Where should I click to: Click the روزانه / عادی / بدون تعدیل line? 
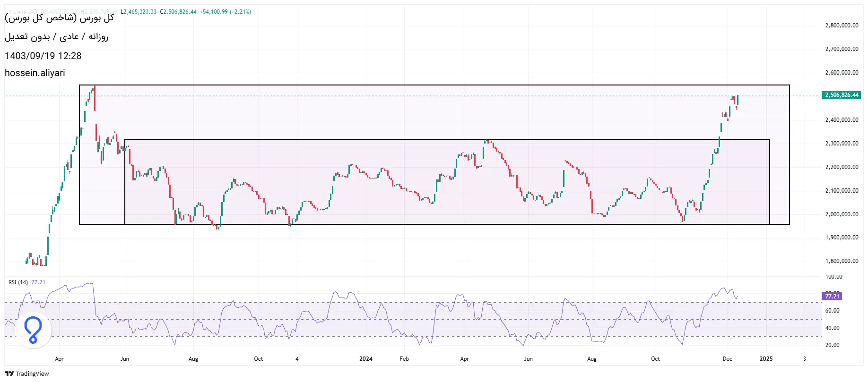coord(57,36)
